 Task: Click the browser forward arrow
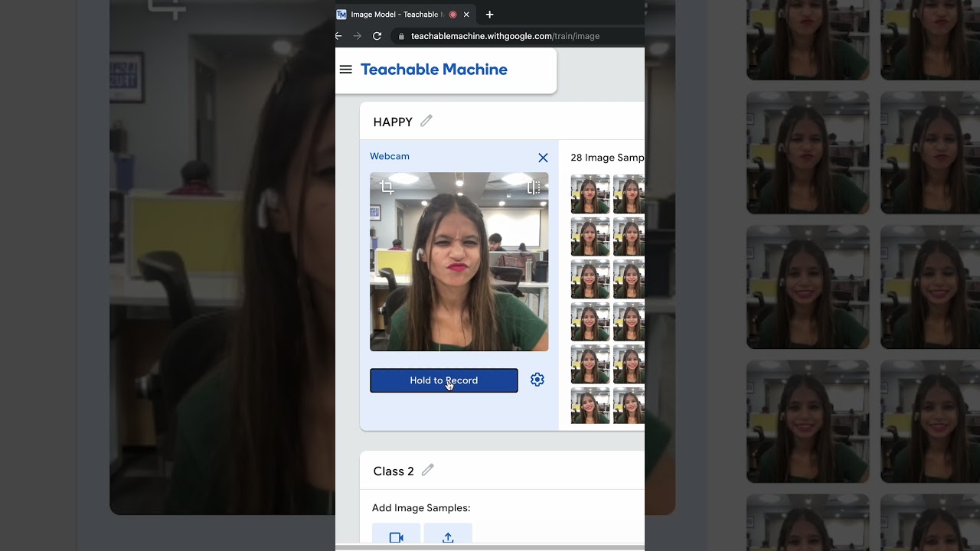click(358, 36)
